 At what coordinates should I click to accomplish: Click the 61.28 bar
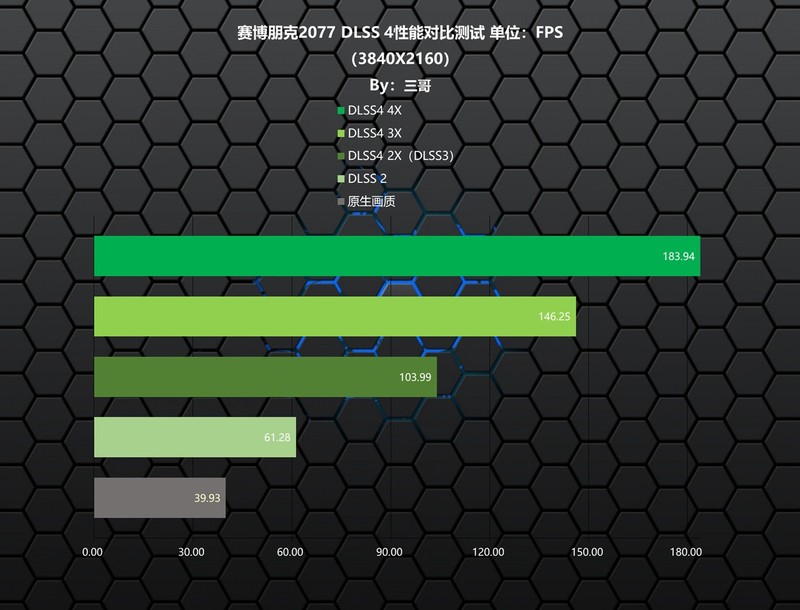pos(195,437)
